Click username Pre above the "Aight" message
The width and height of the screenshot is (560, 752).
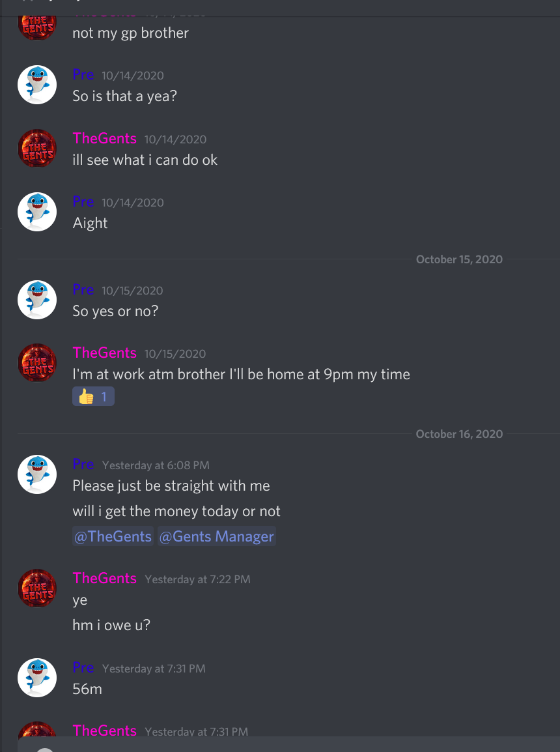pyautogui.click(x=83, y=201)
